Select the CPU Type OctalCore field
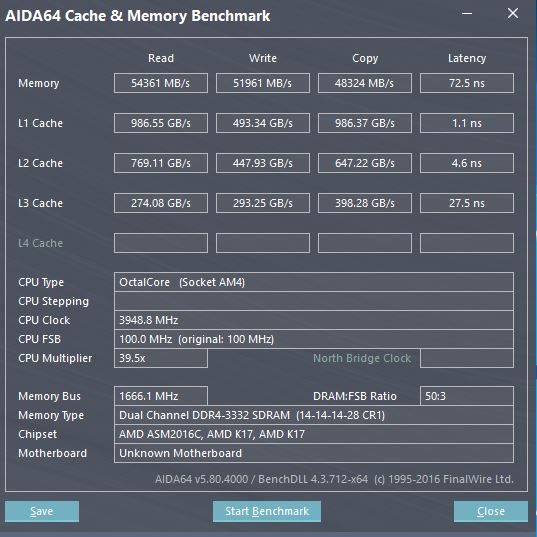Image resolution: width=537 pixels, height=537 pixels. [314, 282]
